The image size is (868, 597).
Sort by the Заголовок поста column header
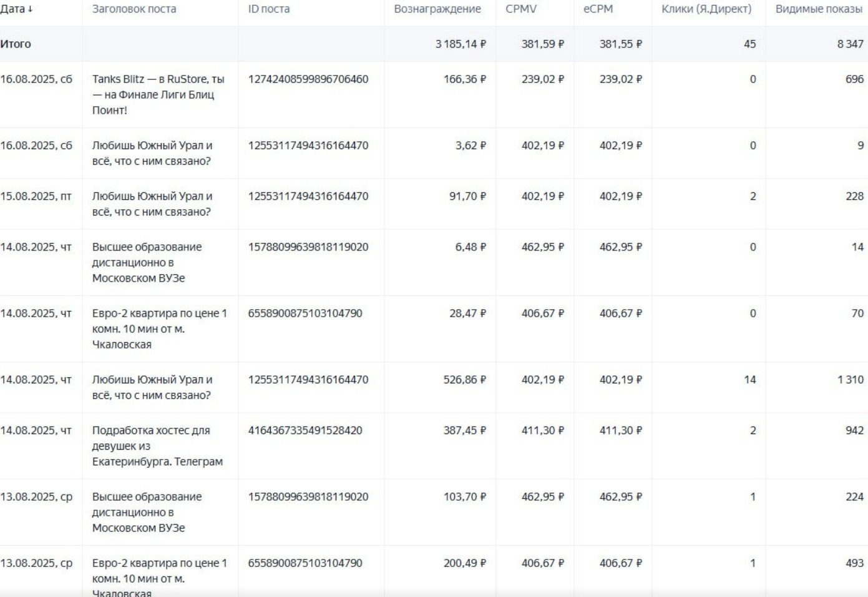coord(134,9)
